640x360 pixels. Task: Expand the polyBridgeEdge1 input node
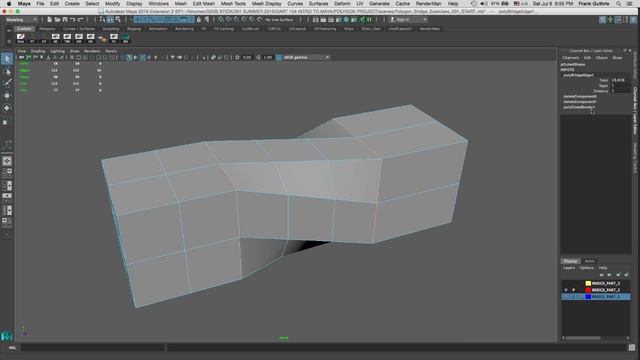[x=578, y=75]
